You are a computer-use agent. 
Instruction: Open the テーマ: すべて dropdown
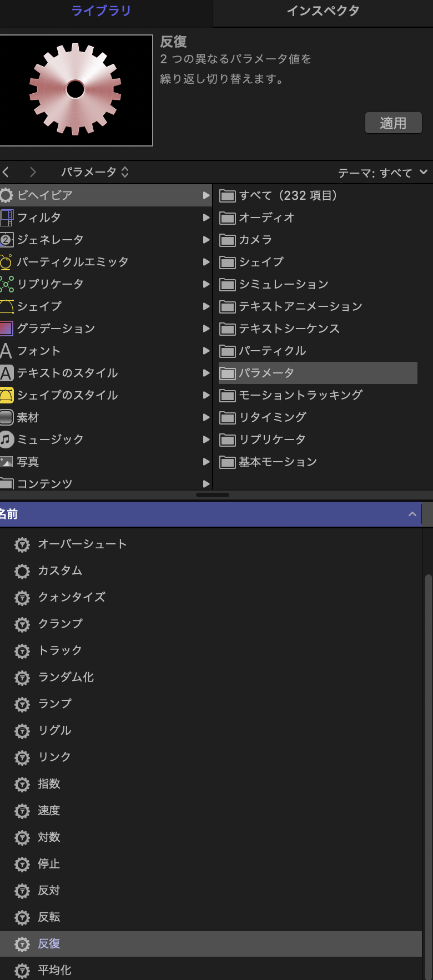pos(383,173)
